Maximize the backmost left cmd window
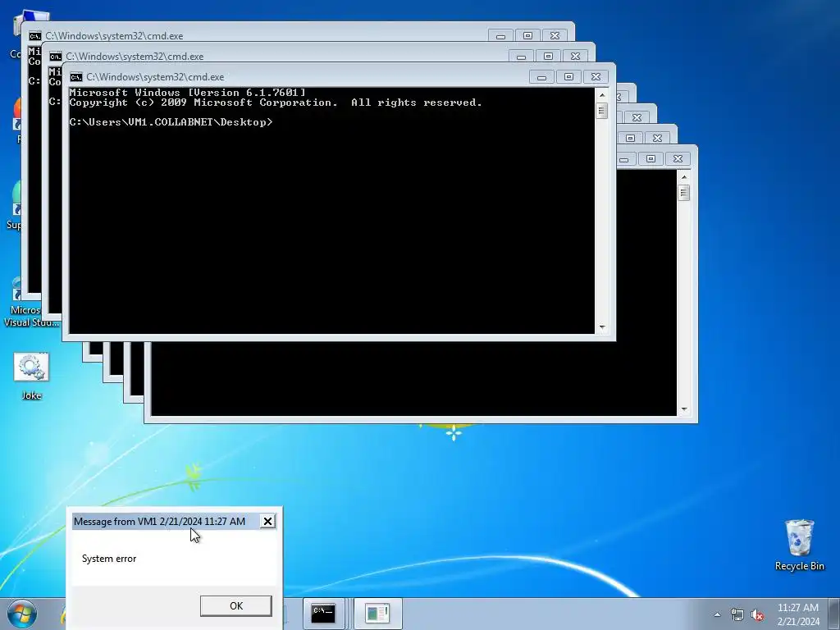The width and height of the screenshot is (840, 630). click(527, 36)
